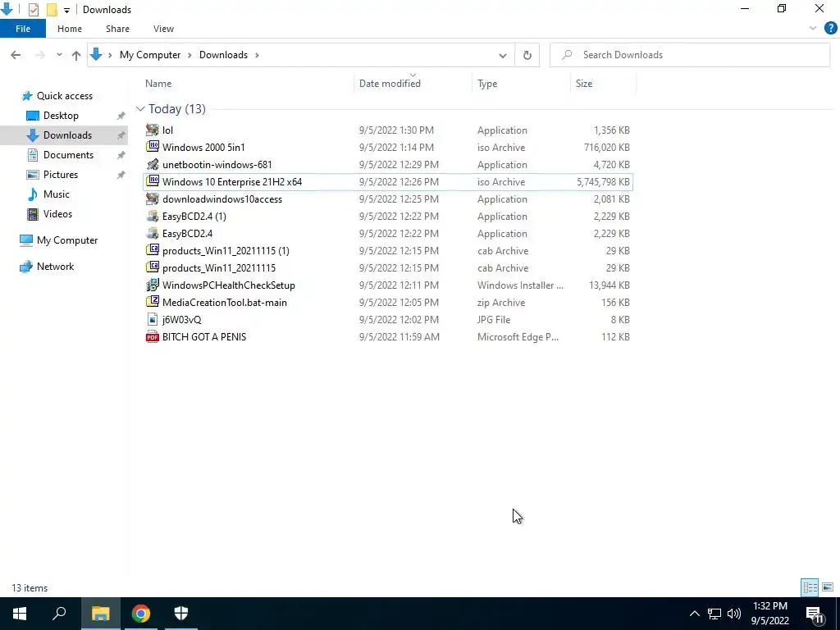The image size is (840, 630).
Task: Collapse the Today (13) group
Action: pos(140,109)
